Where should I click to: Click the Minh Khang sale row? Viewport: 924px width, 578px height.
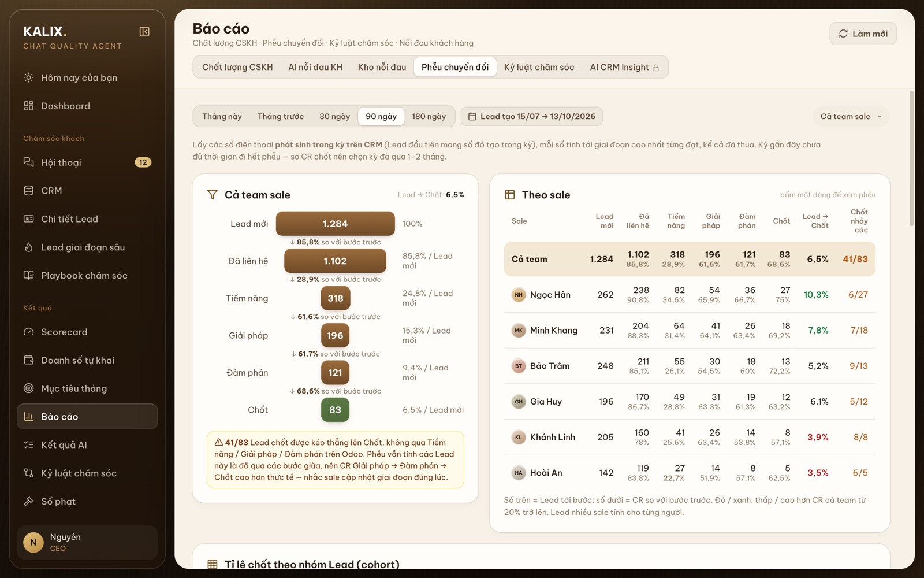pyautogui.click(x=690, y=331)
